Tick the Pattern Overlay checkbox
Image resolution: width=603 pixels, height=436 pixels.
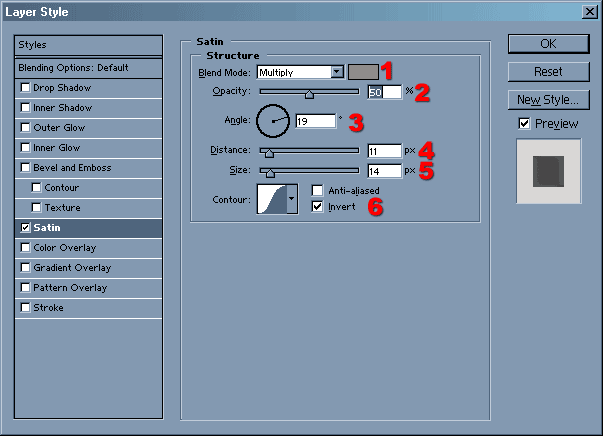click(25, 288)
